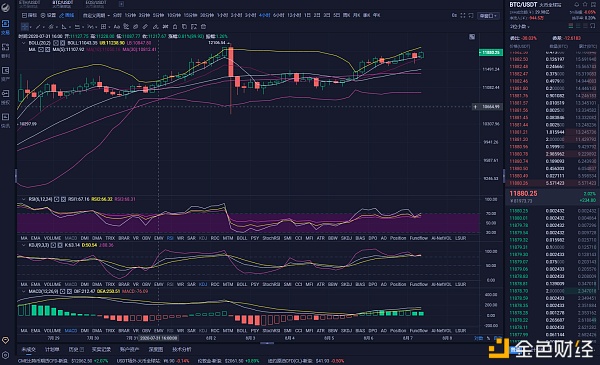The height and width of the screenshot is (365, 600).
Task: Open settings gear at the sidebar bottom
Action: click(5, 355)
